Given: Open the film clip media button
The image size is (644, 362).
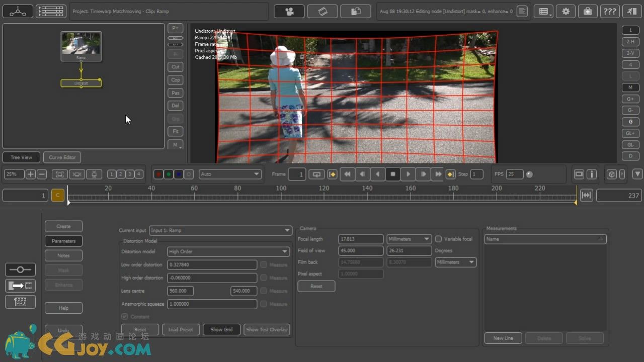Looking at the screenshot, I should point(322,11).
